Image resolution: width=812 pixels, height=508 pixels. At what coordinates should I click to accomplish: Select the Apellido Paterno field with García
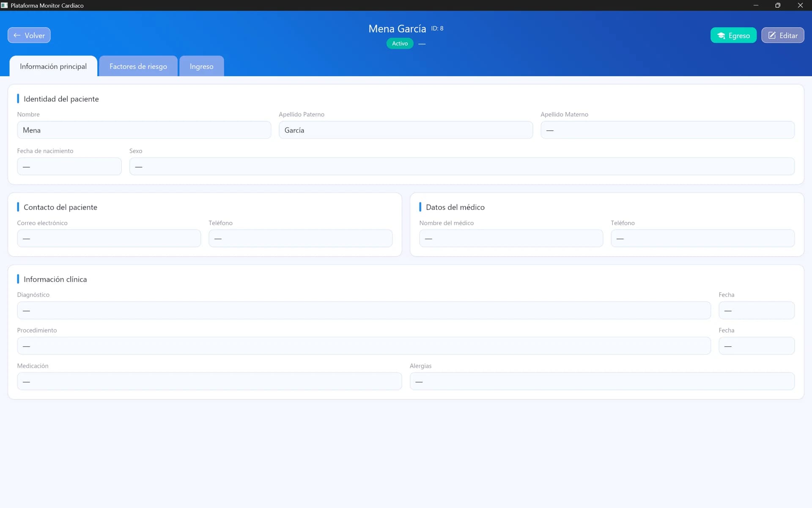coord(406,130)
